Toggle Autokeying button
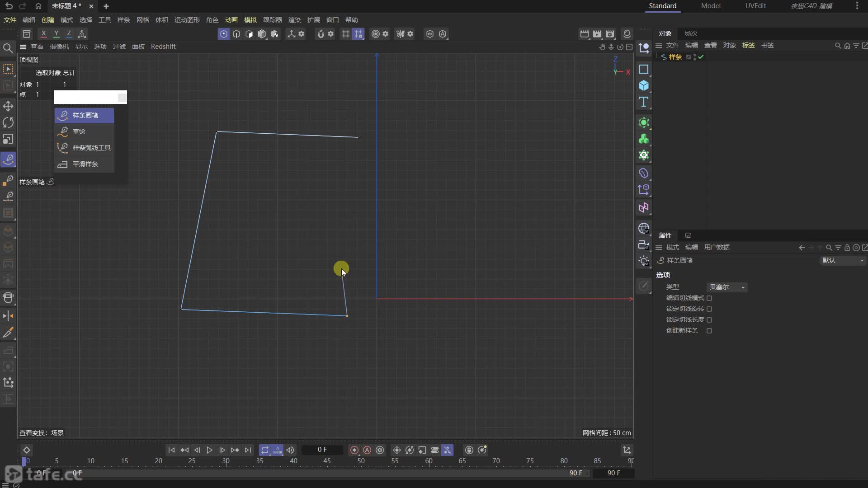 pos(367,450)
